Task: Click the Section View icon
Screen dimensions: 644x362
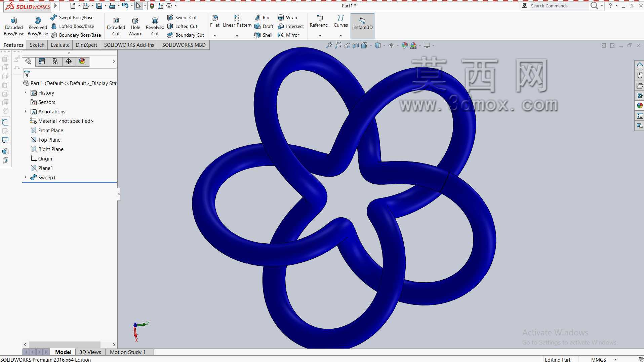Action: (356, 45)
